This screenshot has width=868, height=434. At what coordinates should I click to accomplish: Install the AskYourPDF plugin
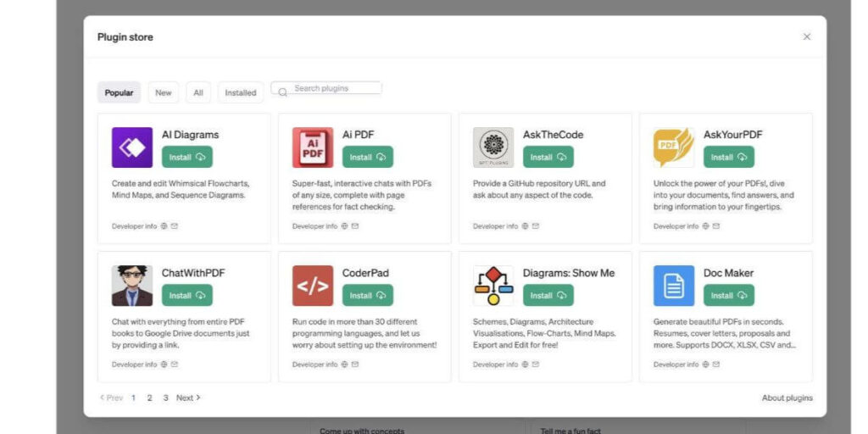point(728,157)
